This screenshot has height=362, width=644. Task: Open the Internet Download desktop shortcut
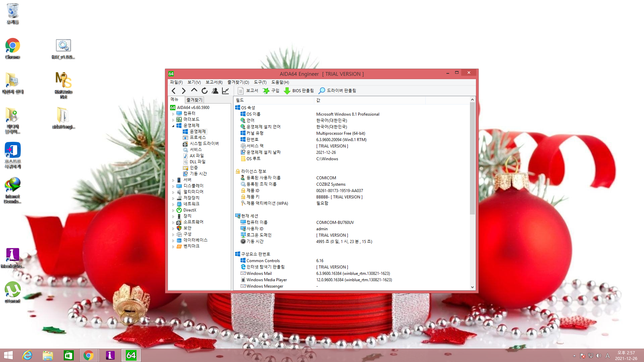(x=12, y=190)
